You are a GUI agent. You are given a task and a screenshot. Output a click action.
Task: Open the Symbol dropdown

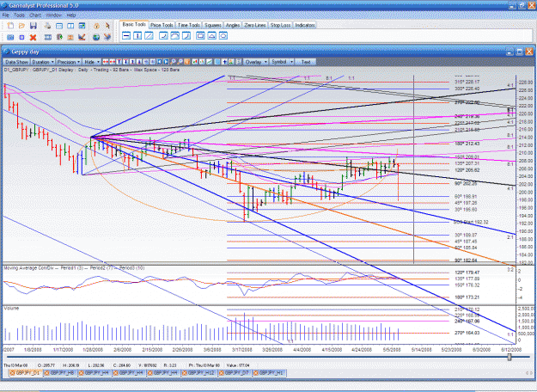coord(282,62)
